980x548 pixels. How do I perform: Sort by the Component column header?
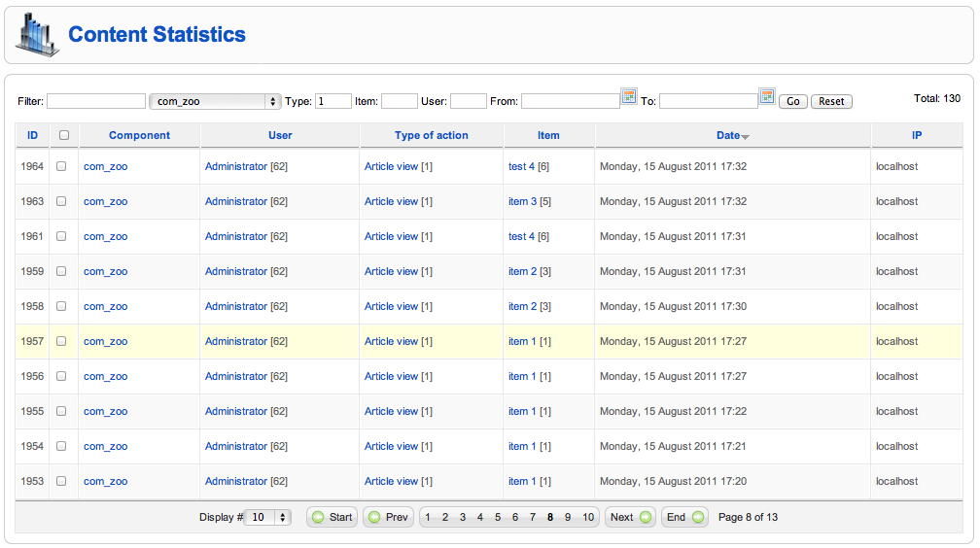coord(139,135)
